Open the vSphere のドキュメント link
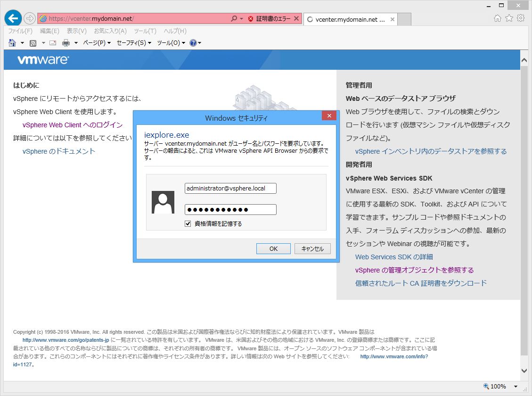This screenshot has width=532, height=396. 59,151
